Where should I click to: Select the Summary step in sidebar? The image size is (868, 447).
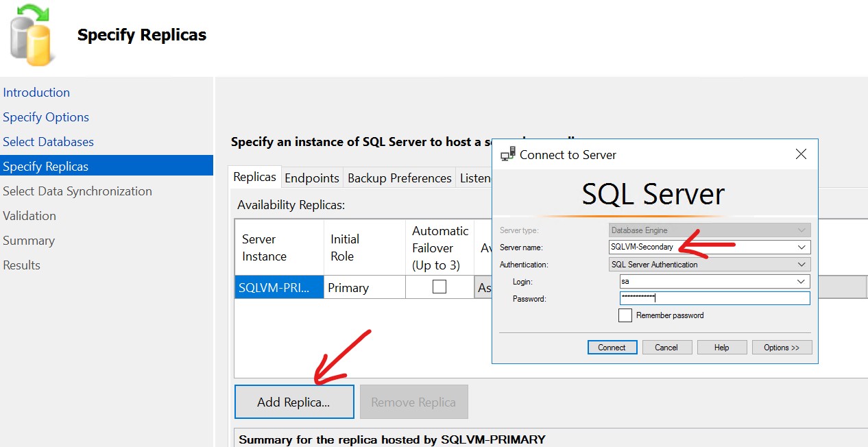[x=29, y=241]
